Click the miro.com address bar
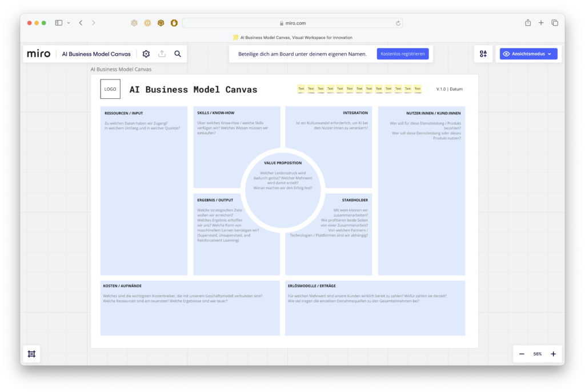The width and height of the screenshot is (585, 392). pos(295,22)
